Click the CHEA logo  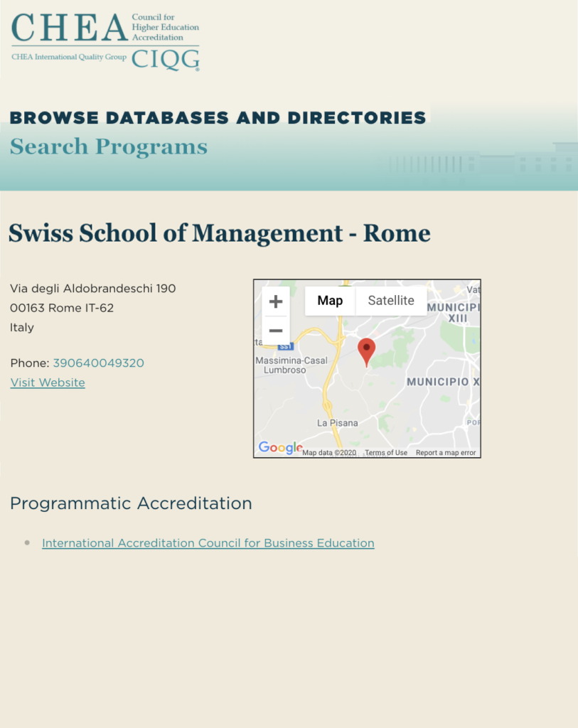(69, 28)
